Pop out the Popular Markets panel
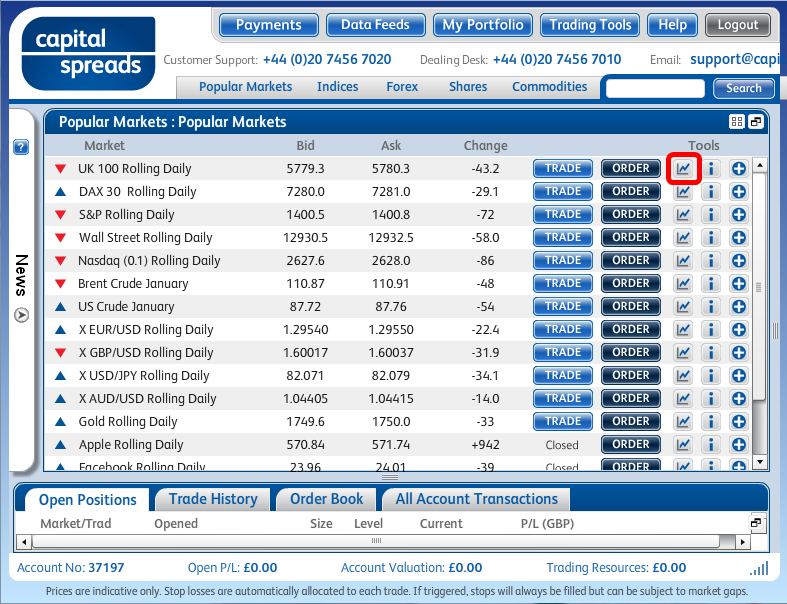Viewport: 787px width, 604px height. pos(755,122)
